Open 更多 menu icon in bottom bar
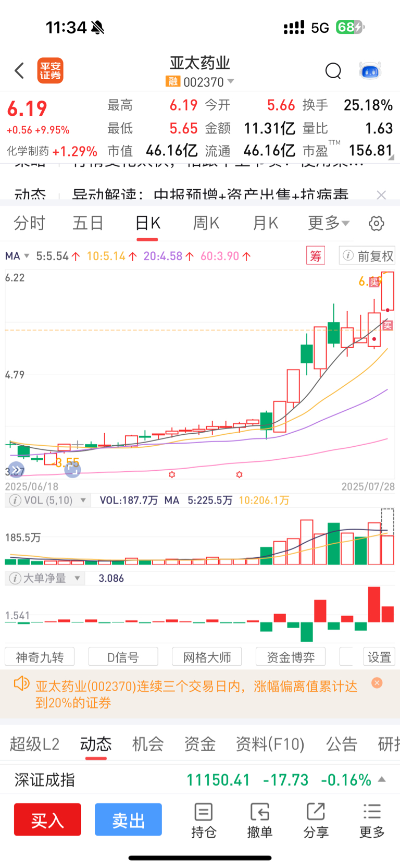 click(372, 821)
